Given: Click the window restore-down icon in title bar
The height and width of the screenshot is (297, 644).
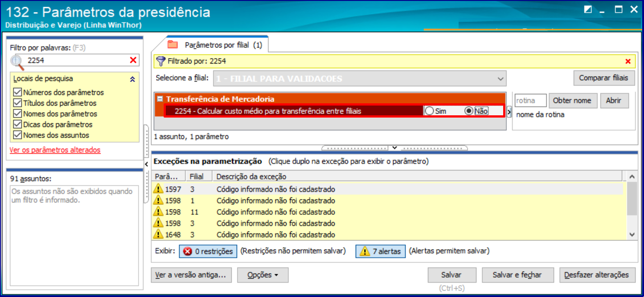Looking at the screenshot, I should (x=588, y=10).
